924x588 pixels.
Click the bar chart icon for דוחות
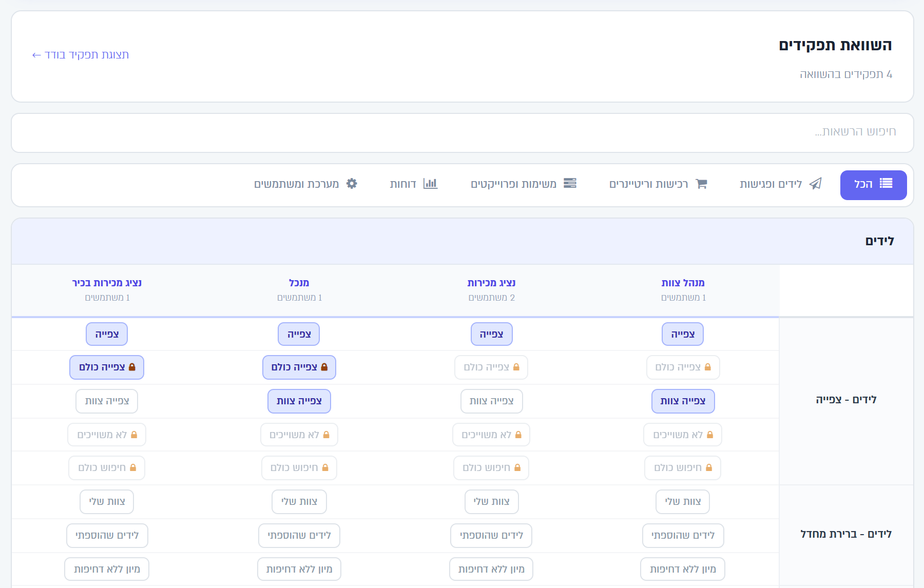point(430,183)
